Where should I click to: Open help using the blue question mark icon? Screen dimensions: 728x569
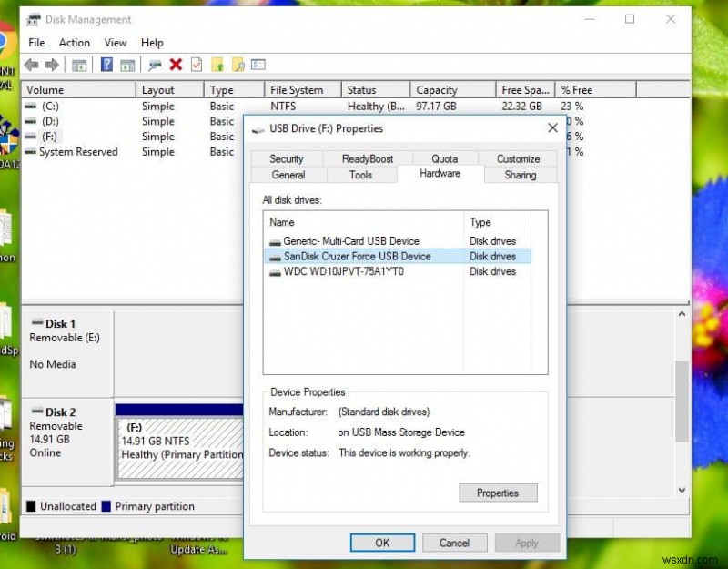(106, 65)
